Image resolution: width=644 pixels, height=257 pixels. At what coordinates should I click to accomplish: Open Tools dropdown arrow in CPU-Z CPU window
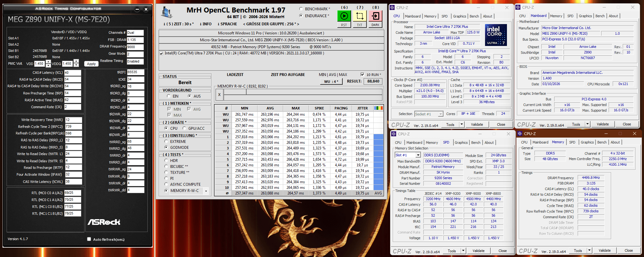click(x=461, y=124)
